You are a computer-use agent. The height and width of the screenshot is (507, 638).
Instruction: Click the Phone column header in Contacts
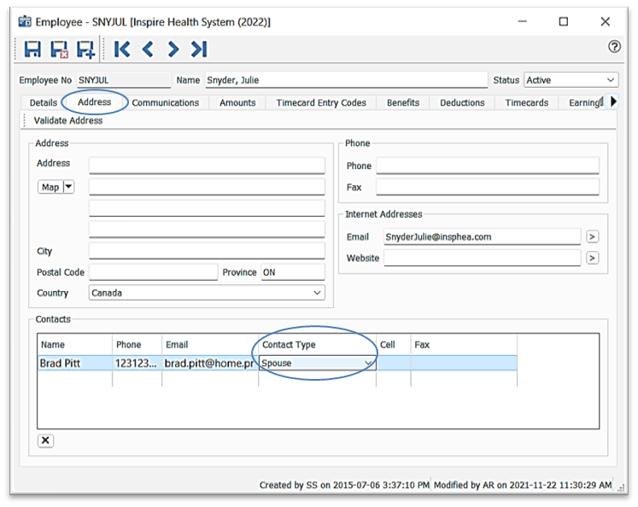pos(137,345)
